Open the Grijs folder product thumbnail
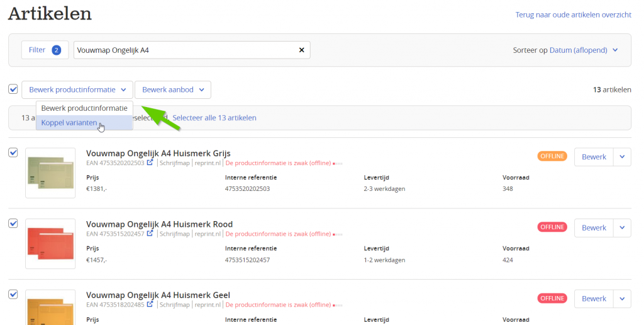 50,173
